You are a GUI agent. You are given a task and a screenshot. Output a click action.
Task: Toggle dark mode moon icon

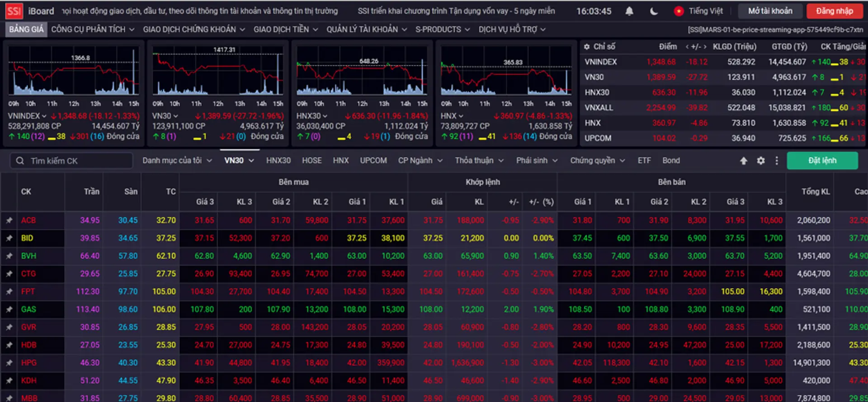click(654, 11)
